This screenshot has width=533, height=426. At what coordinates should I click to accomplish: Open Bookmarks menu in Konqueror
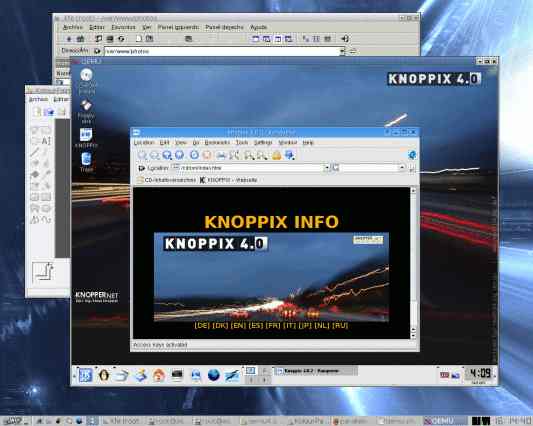click(217, 142)
